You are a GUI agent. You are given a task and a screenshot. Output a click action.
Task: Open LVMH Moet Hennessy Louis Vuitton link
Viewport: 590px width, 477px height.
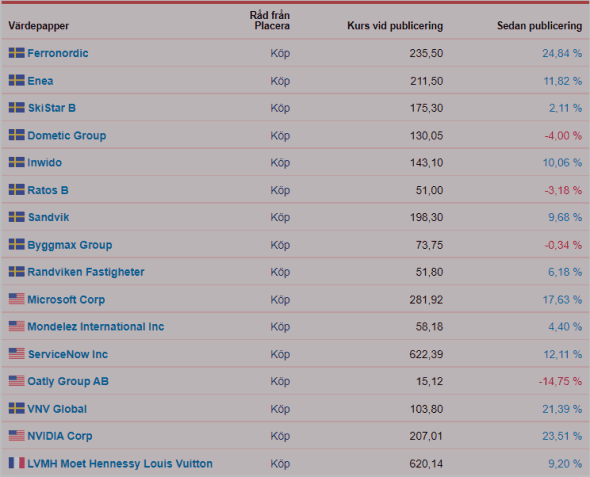120,463
